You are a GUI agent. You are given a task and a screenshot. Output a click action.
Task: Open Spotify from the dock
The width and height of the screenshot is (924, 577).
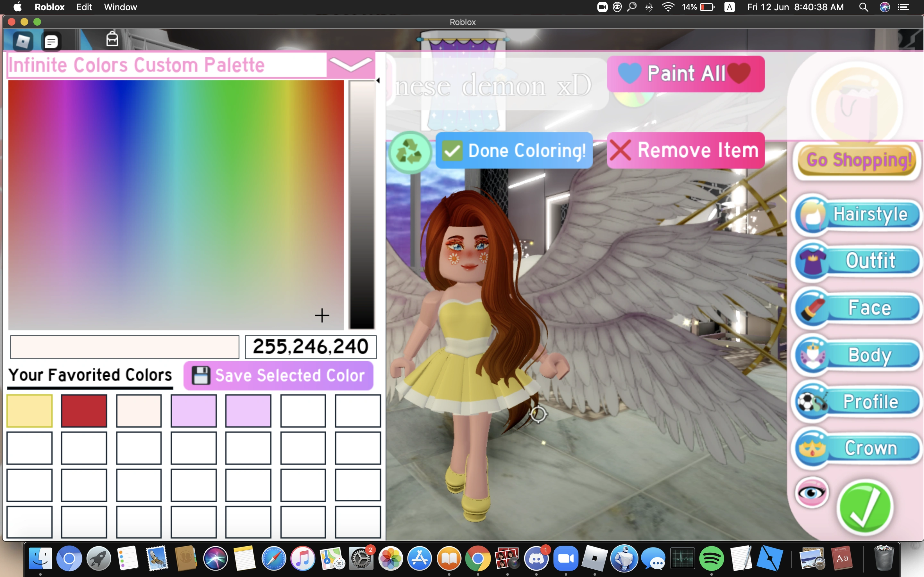click(711, 559)
